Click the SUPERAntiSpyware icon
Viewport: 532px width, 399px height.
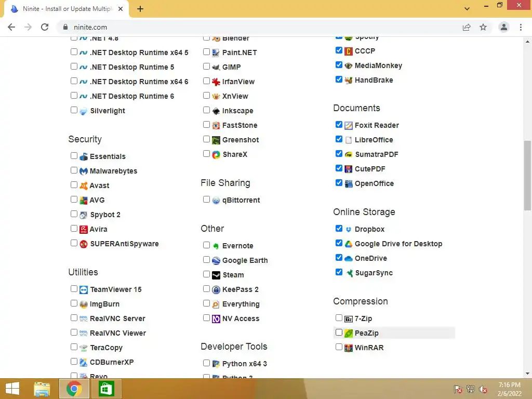[x=84, y=244]
